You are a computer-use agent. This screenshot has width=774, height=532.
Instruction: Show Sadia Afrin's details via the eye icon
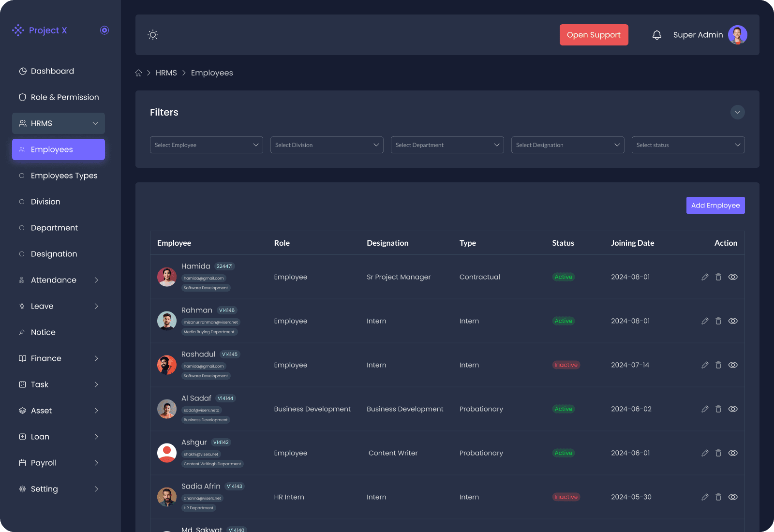coord(733,497)
